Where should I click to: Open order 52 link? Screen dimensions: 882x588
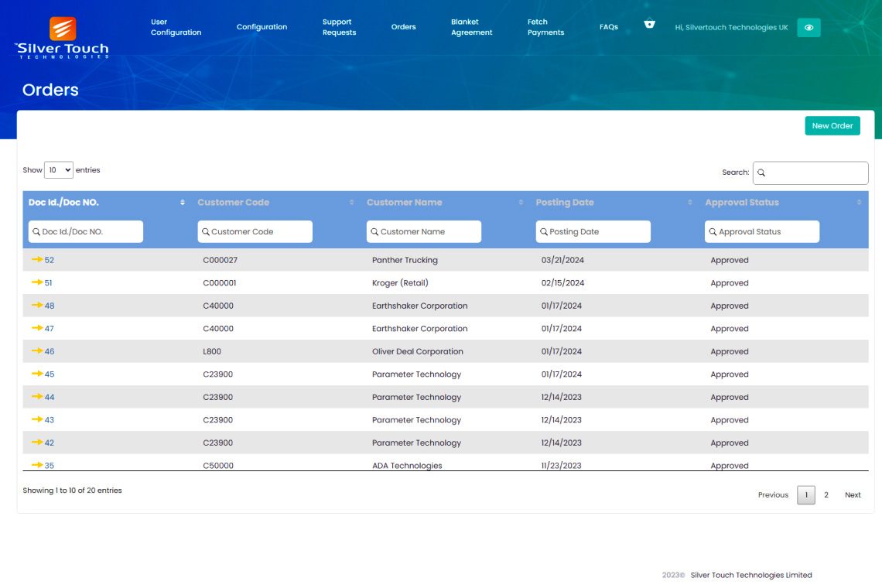click(50, 260)
